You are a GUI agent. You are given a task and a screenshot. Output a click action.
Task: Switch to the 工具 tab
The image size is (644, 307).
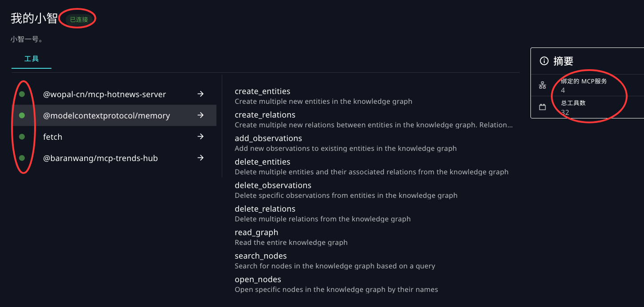click(31, 59)
